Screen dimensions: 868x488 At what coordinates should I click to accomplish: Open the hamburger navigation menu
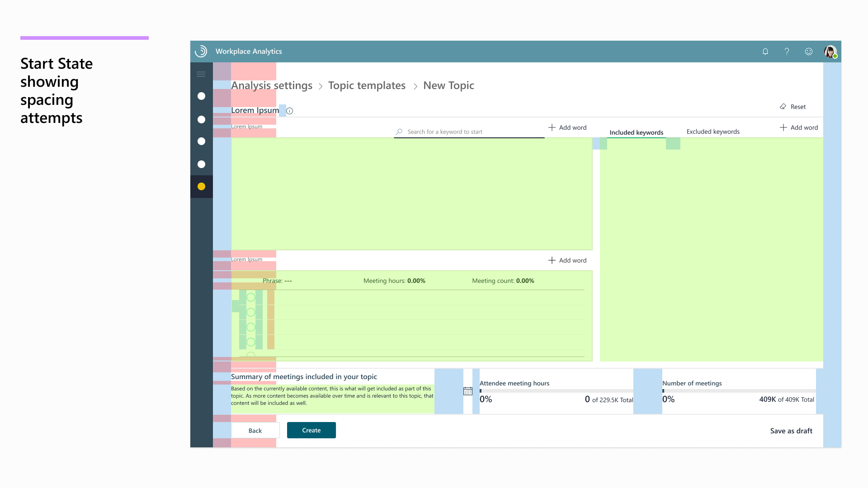pyautogui.click(x=201, y=74)
